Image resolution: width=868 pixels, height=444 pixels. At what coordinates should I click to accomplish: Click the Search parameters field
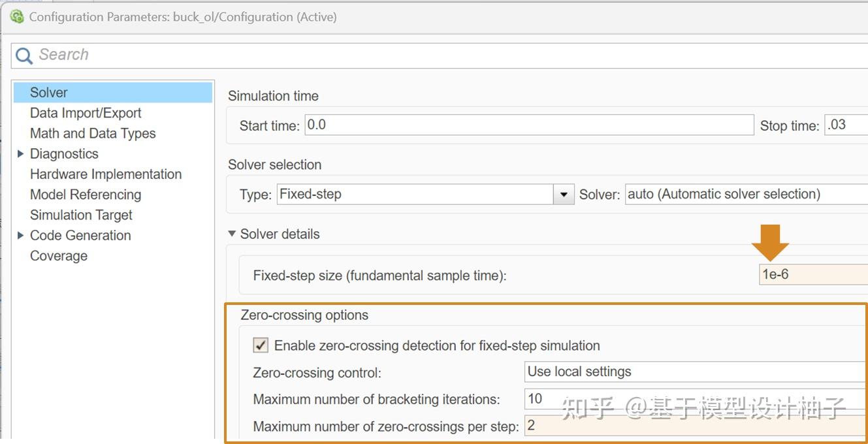[440, 55]
